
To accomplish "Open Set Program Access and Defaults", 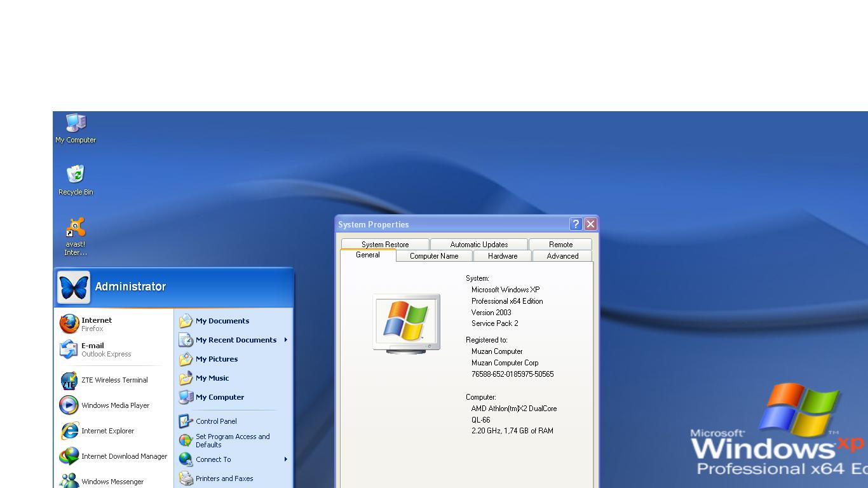I will click(x=233, y=440).
